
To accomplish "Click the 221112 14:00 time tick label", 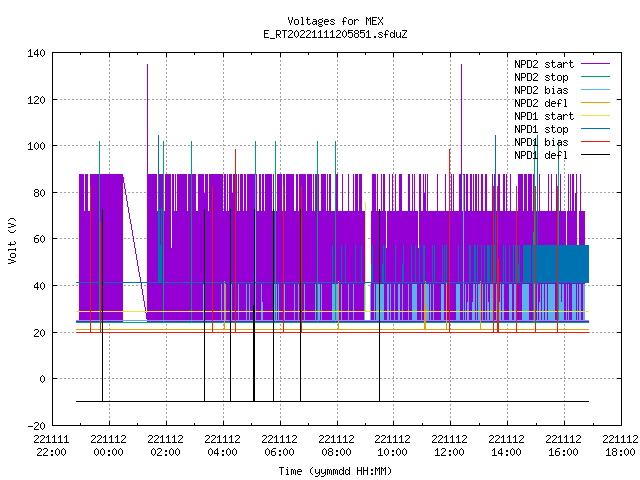I will tap(507, 446).
